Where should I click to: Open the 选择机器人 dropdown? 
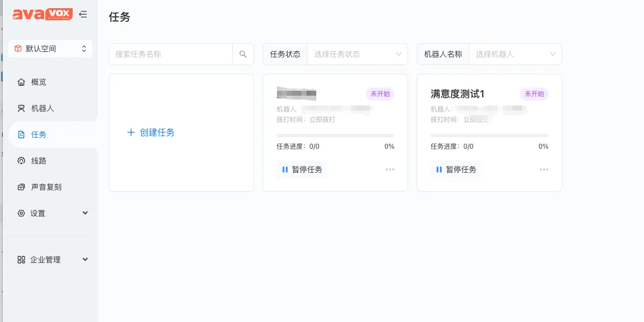(515, 54)
